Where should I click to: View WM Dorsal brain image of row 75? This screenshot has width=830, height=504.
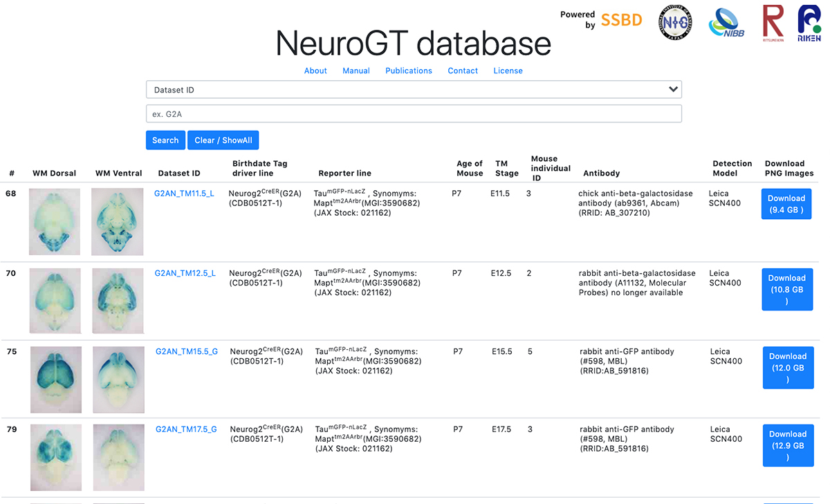pos(55,380)
